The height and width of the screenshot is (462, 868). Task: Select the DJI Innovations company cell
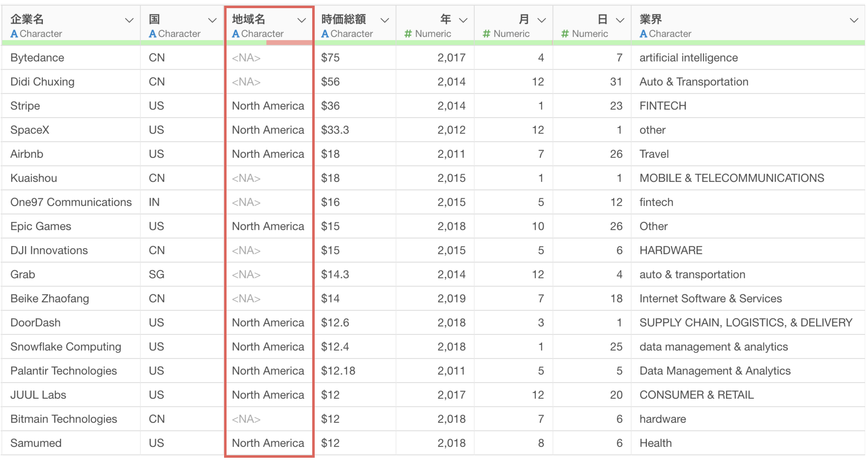point(71,250)
